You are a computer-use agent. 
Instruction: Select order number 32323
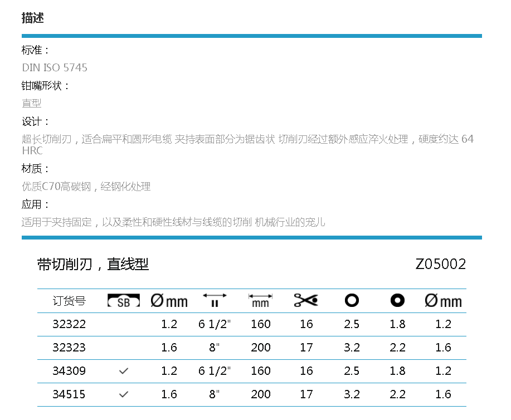[x=69, y=348]
